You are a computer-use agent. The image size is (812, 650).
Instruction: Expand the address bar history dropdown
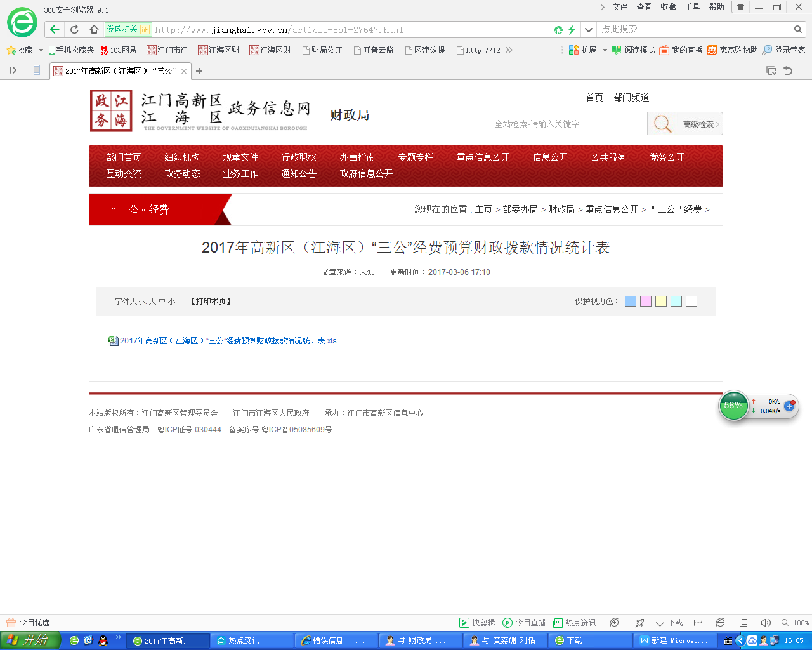tap(589, 30)
